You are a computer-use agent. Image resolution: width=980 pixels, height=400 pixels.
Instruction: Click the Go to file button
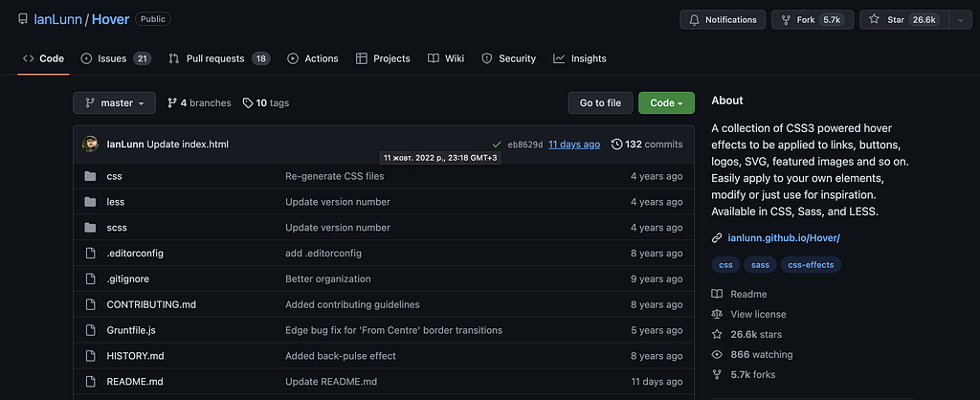[x=601, y=103]
